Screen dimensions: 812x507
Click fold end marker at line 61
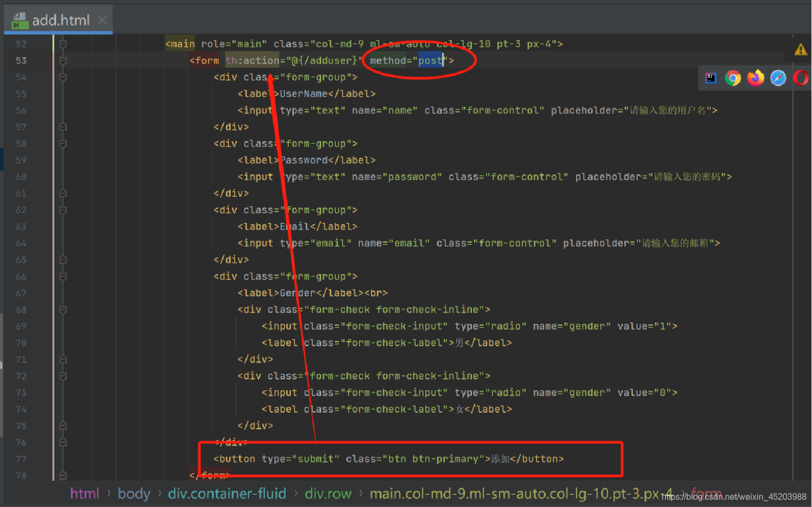(63, 194)
